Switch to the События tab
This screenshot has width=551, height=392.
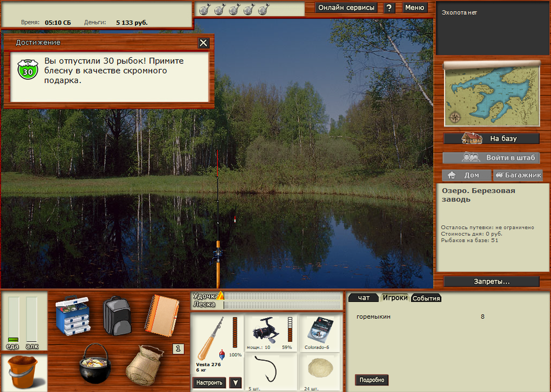coord(426,298)
